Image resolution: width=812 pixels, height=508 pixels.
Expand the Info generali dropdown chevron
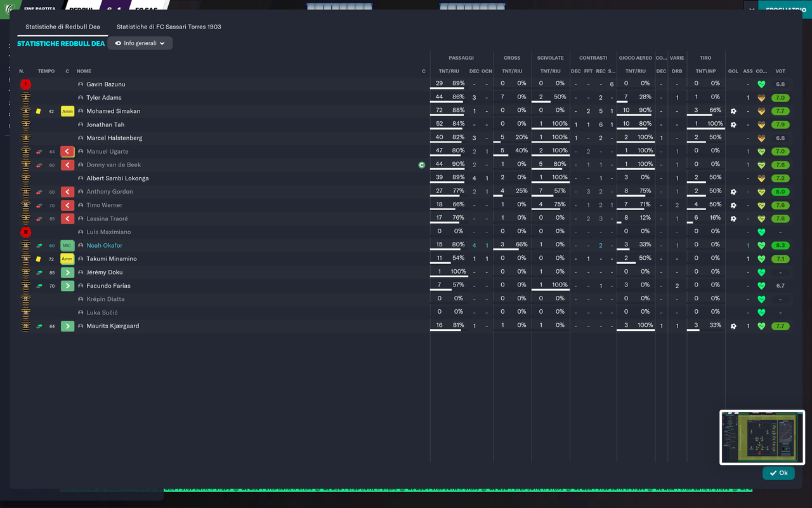pos(162,43)
